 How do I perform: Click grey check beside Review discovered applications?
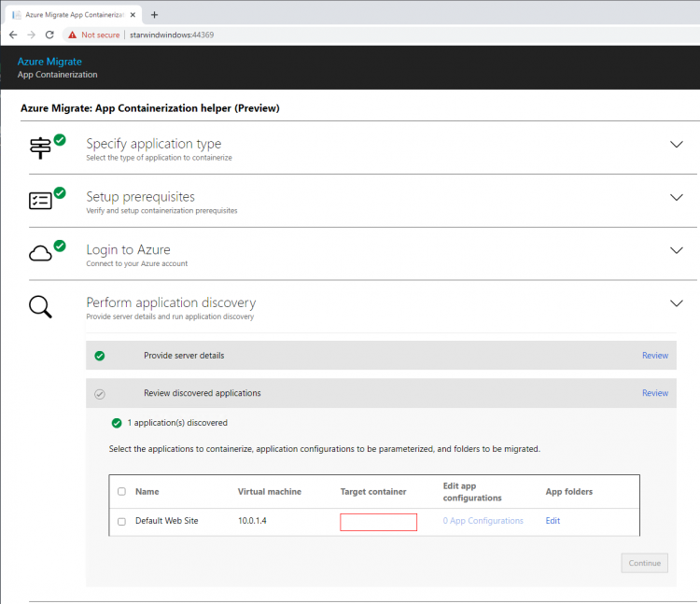pyautogui.click(x=100, y=394)
